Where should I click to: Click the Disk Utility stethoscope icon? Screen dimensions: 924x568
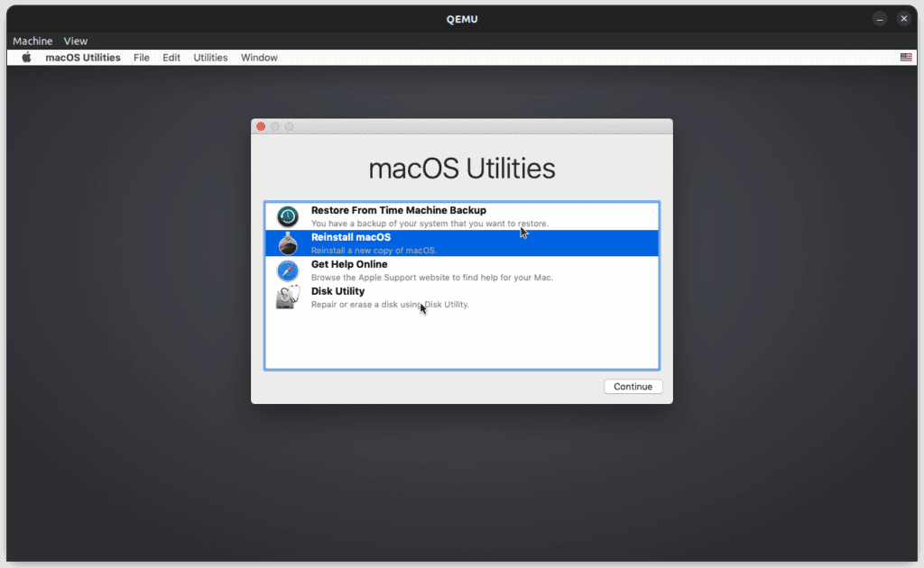(x=288, y=298)
